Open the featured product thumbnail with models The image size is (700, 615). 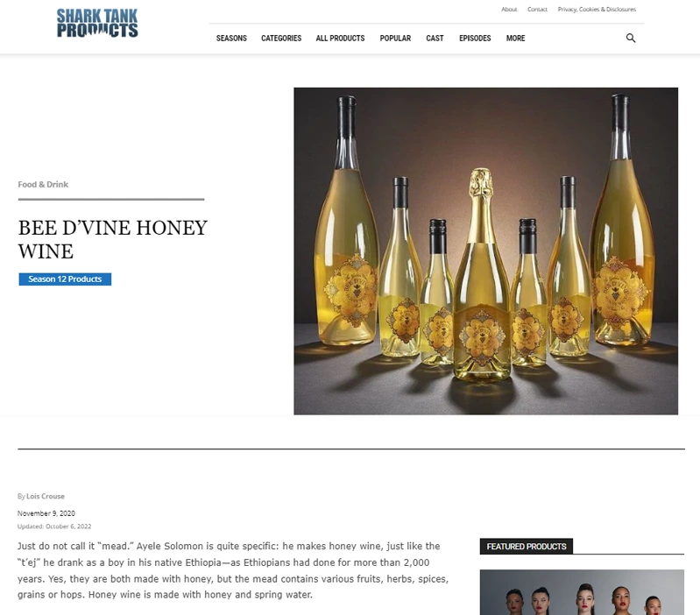pos(582,592)
